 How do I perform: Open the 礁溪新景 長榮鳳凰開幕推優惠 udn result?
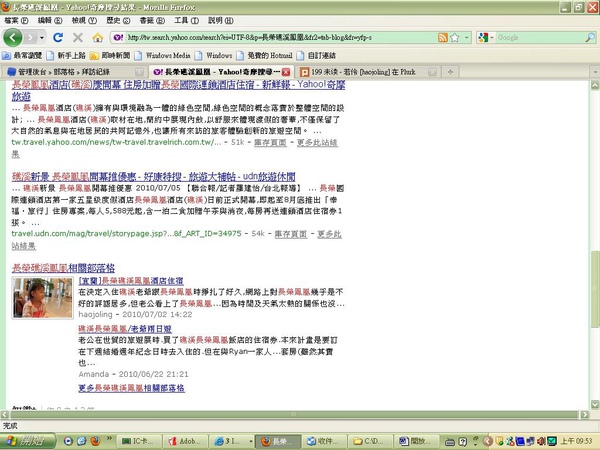click(153, 176)
